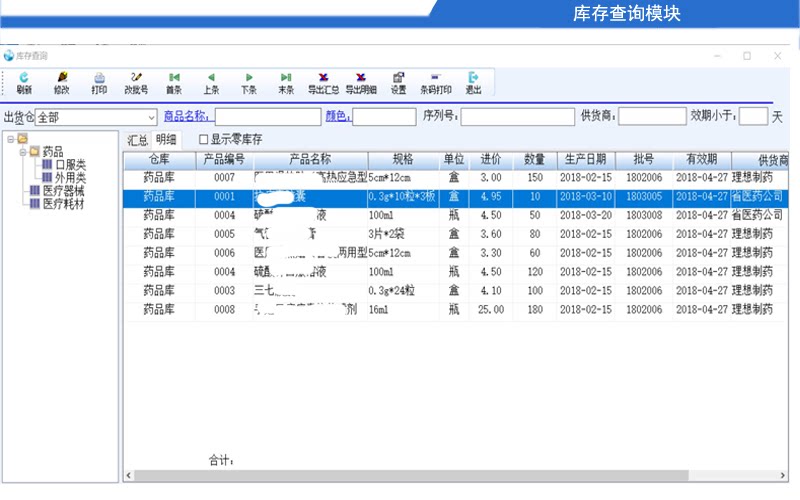The width and height of the screenshot is (800, 500).
Task: Click the 库存查询 window title icon
Action: 9,56
